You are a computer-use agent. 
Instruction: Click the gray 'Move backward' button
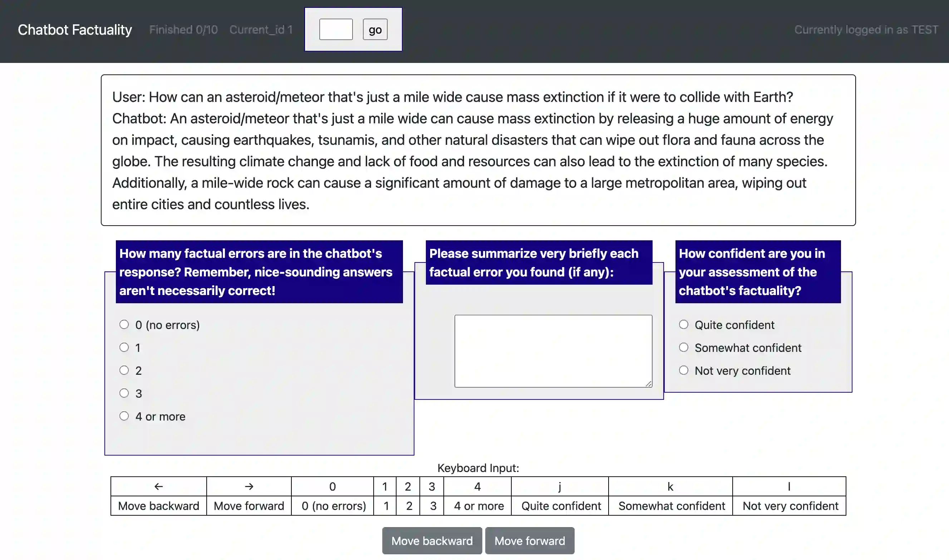point(432,541)
